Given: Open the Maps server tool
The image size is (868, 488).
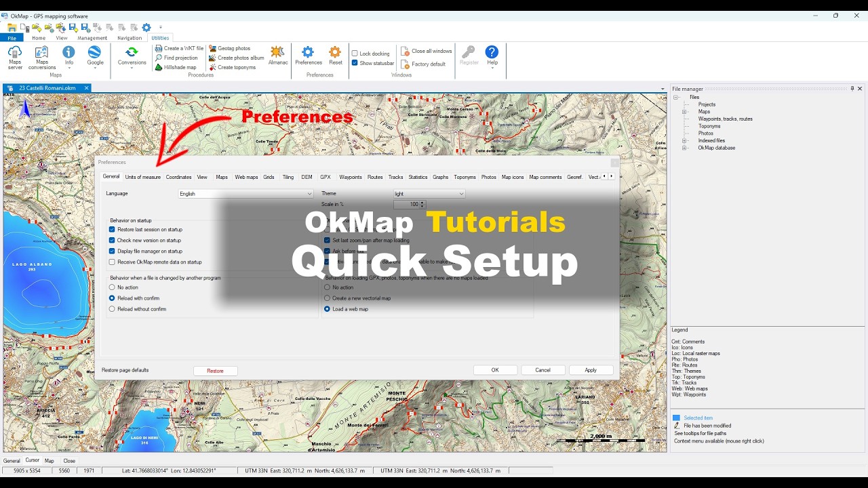Looking at the screenshot, I should [15, 57].
